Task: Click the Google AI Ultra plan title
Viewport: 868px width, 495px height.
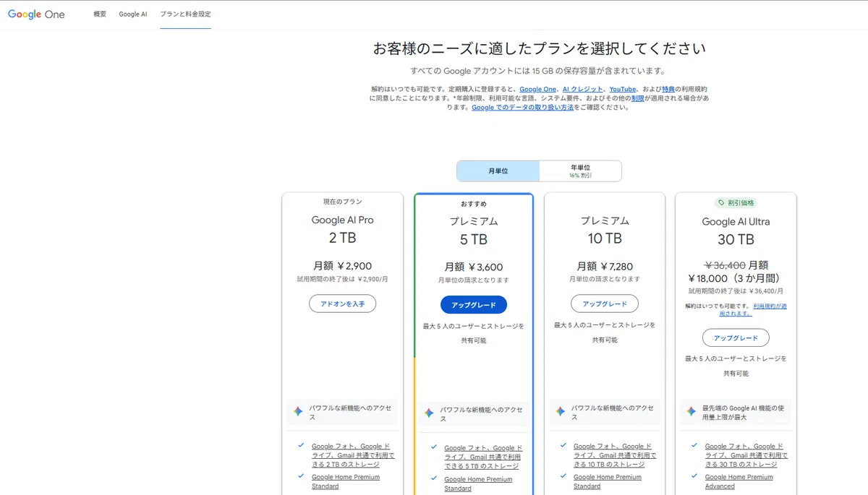Action: coord(736,222)
